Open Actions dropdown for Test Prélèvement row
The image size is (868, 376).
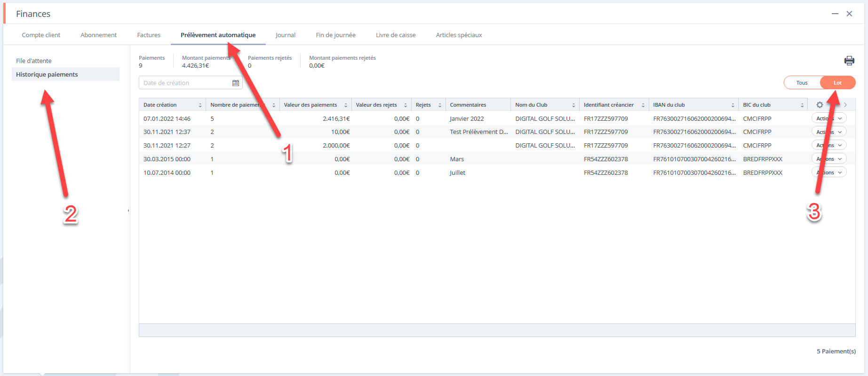click(x=829, y=132)
